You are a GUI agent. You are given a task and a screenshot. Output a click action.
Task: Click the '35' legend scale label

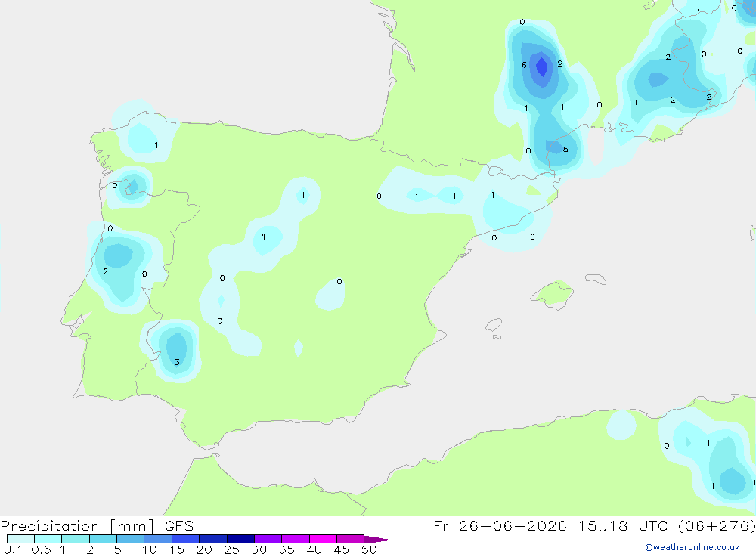[x=287, y=549]
